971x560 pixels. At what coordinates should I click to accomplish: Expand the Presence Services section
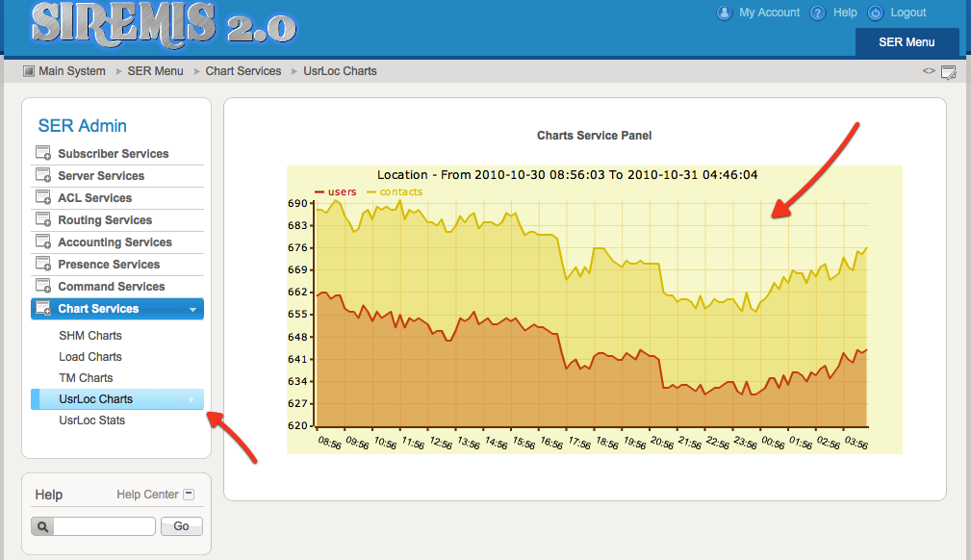click(x=109, y=265)
